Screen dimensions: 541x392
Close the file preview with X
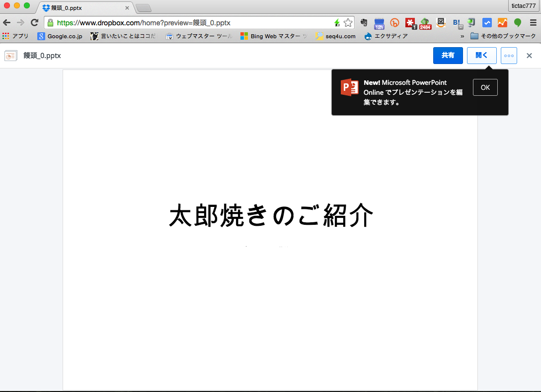[529, 56]
